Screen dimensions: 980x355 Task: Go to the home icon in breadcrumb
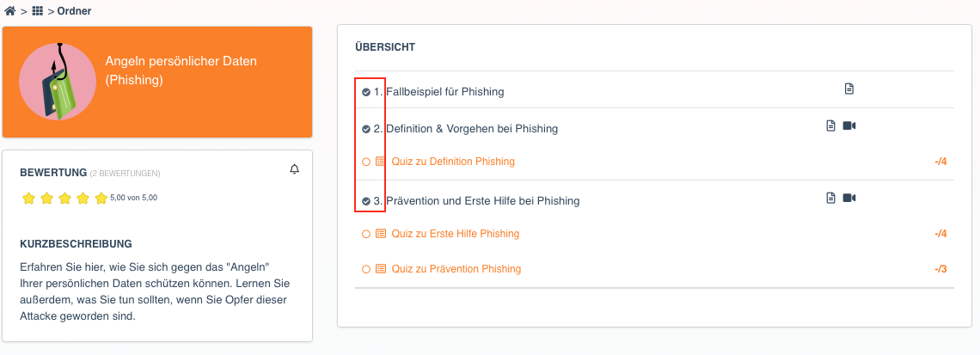coord(10,11)
